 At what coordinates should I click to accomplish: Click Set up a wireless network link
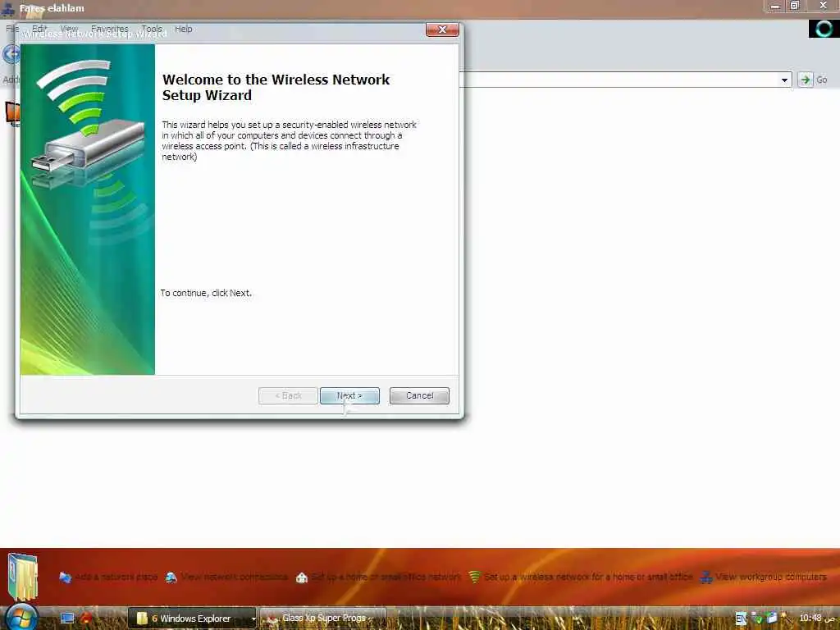(588, 577)
